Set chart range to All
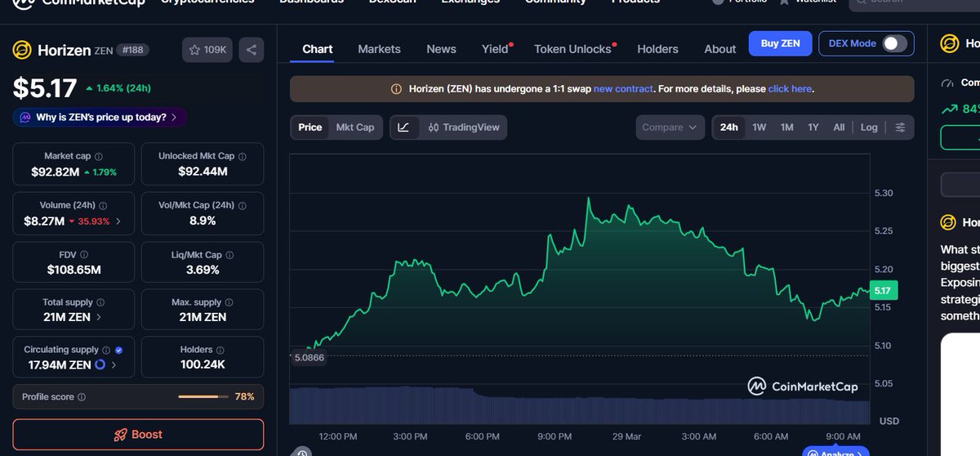The width and height of the screenshot is (980, 456). pyautogui.click(x=839, y=127)
